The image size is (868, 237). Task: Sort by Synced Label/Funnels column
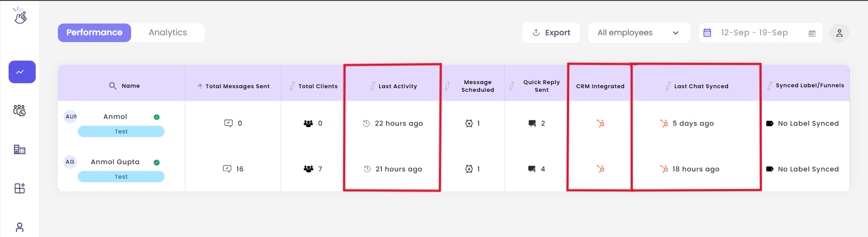pos(769,86)
